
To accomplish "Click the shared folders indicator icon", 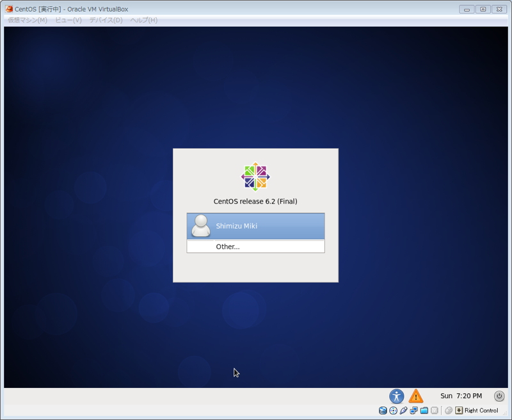I will pyautogui.click(x=424, y=410).
